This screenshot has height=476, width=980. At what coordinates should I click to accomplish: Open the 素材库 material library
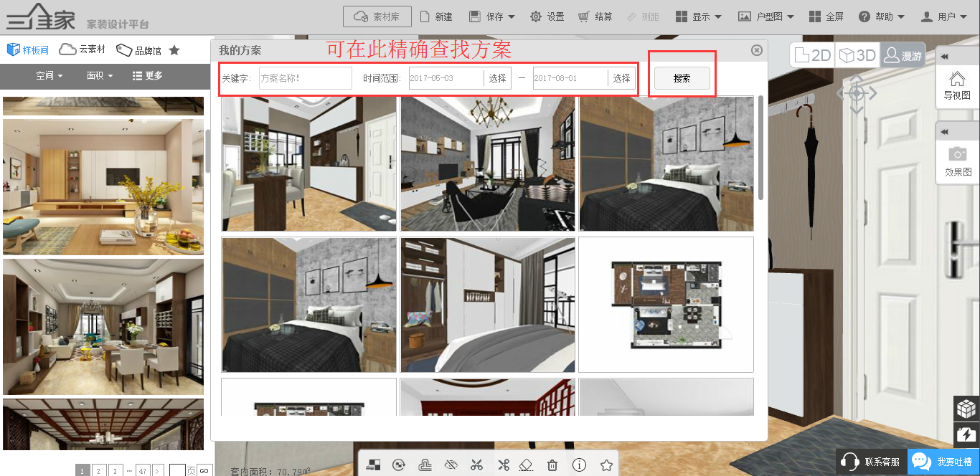coord(377,16)
